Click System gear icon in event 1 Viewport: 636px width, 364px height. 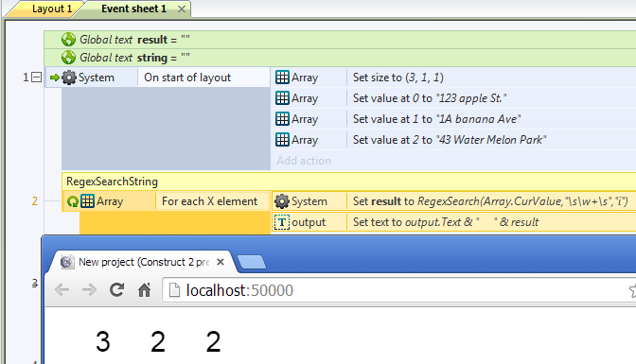tap(69, 78)
